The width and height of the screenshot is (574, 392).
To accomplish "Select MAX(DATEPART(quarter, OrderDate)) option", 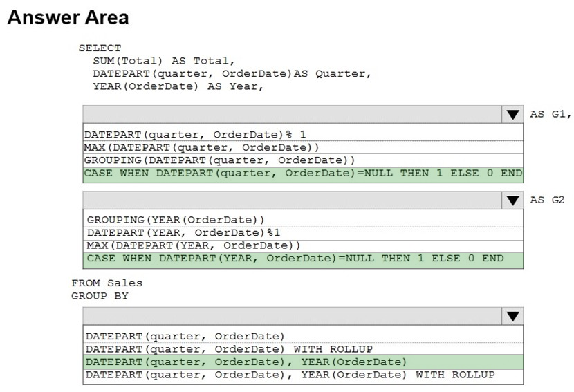I will (303, 147).
